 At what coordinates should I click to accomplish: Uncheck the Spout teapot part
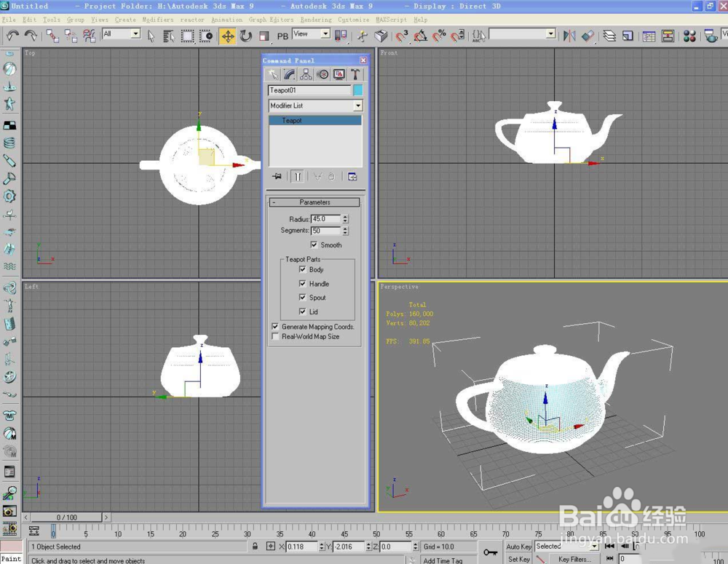pyautogui.click(x=302, y=297)
